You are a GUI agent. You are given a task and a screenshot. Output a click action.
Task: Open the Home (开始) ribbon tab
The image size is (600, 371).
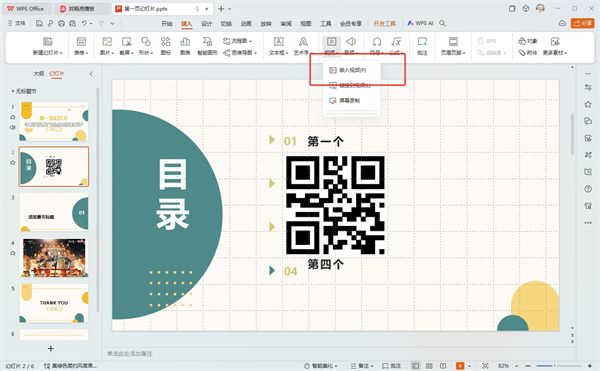[x=166, y=24]
